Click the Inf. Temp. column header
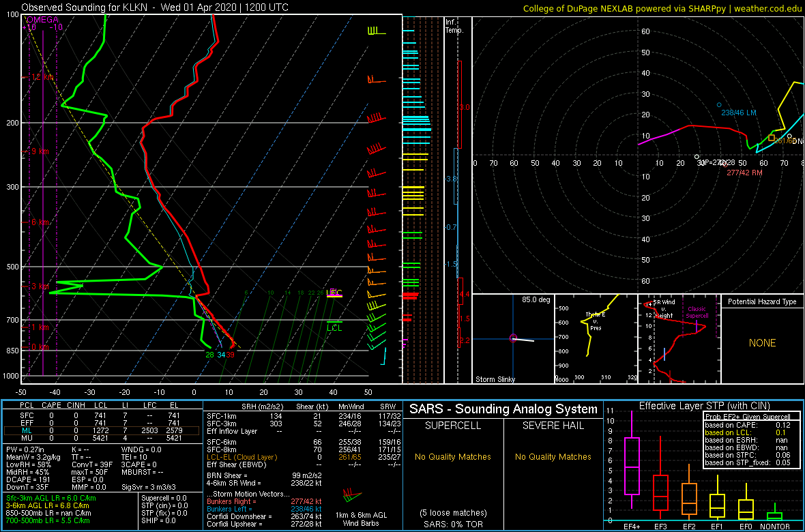Viewport: 805px width, 532px height. [x=454, y=26]
